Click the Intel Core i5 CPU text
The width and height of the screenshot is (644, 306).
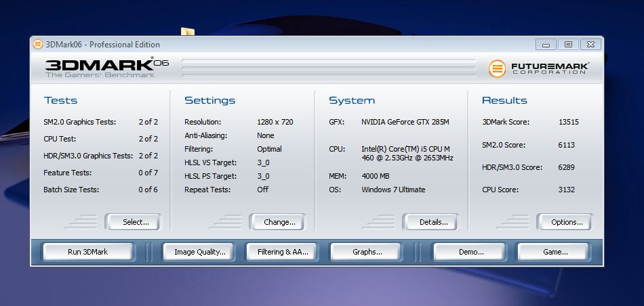(407, 153)
